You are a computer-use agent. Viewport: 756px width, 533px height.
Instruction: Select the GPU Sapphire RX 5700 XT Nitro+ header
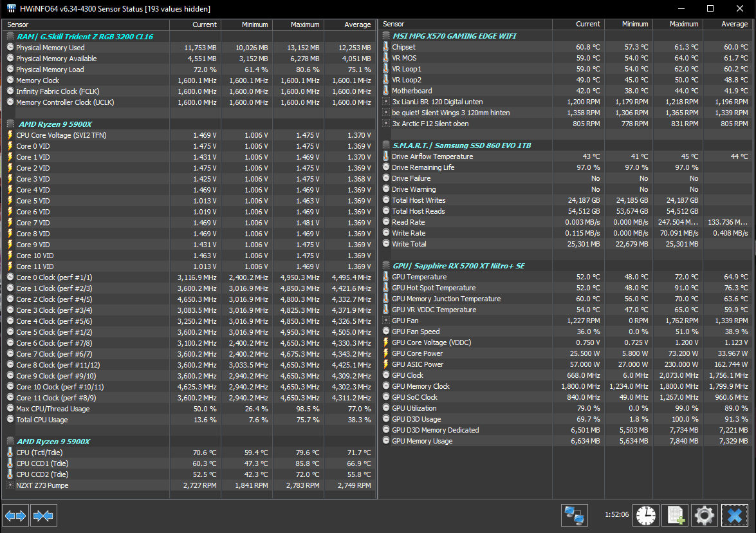click(x=459, y=266)
